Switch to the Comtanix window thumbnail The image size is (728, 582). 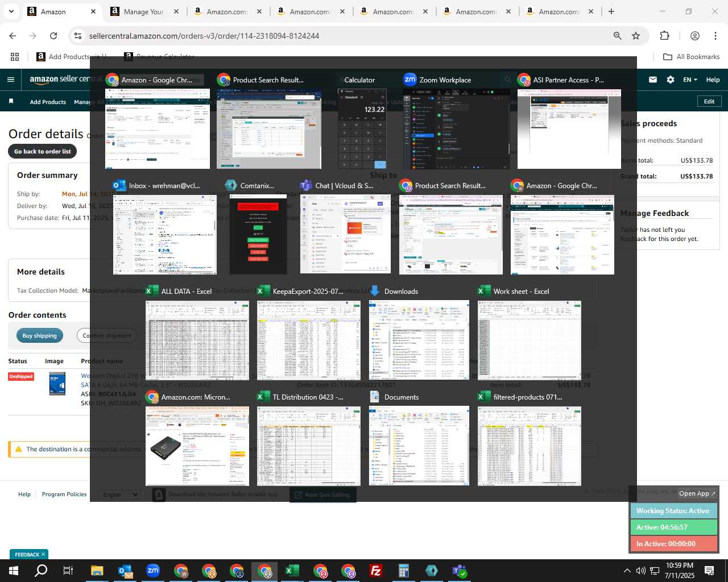[x=258, y=235]
